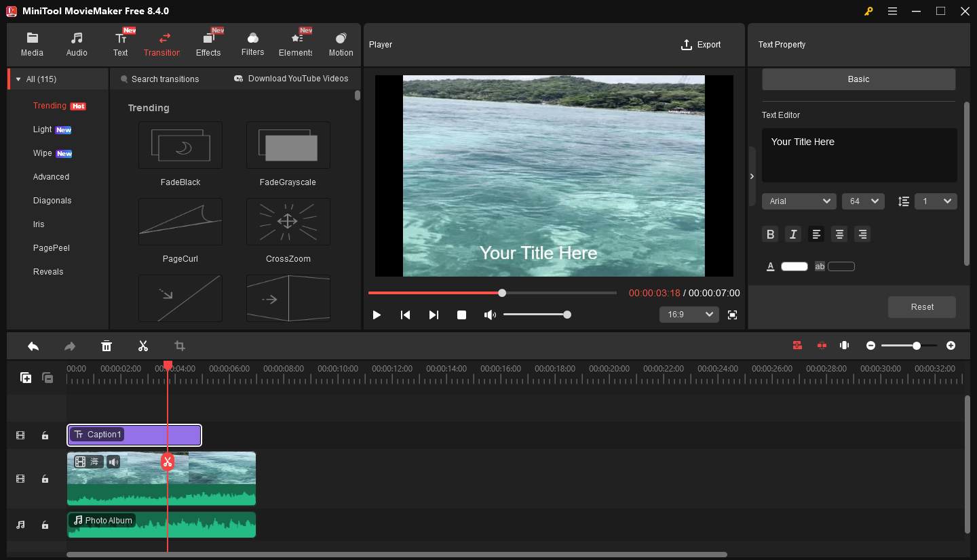Undo the last action
The image size is (977, 560).
click(x=33, y=346)
